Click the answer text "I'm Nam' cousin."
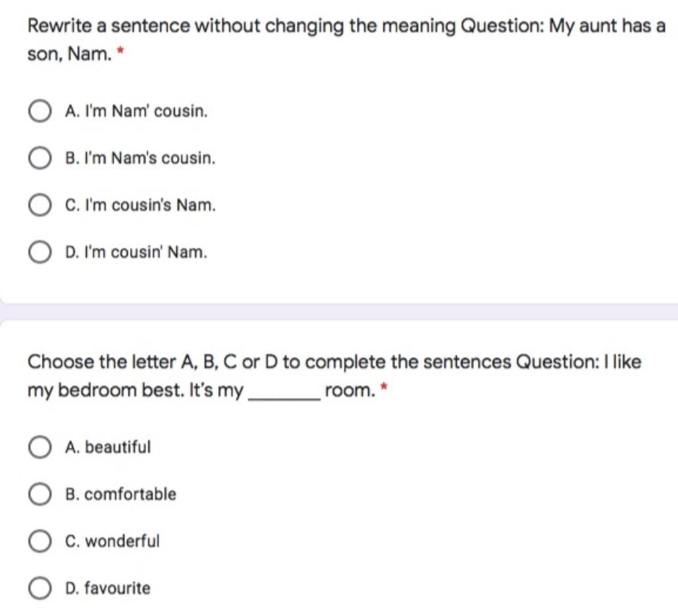 pos(146,111)
